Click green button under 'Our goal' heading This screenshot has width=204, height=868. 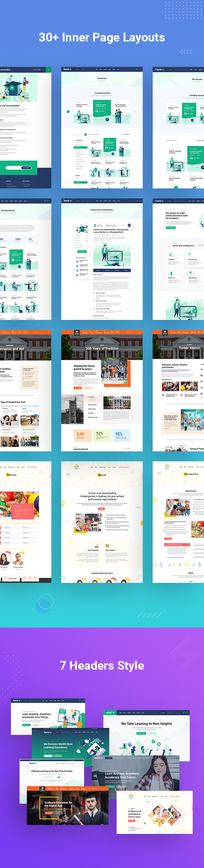pyautogui.click(x=171, y=228)
